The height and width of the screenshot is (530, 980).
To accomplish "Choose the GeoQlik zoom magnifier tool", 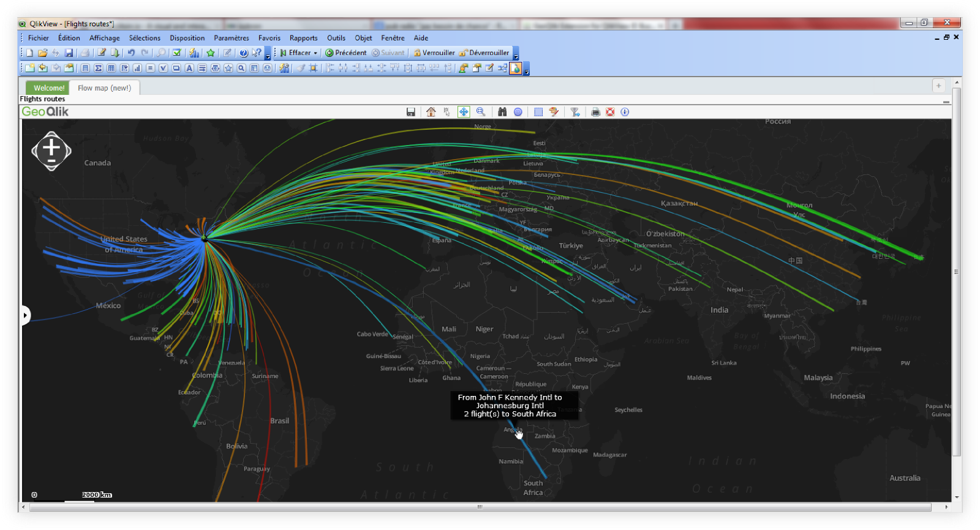I will [481, 112].
